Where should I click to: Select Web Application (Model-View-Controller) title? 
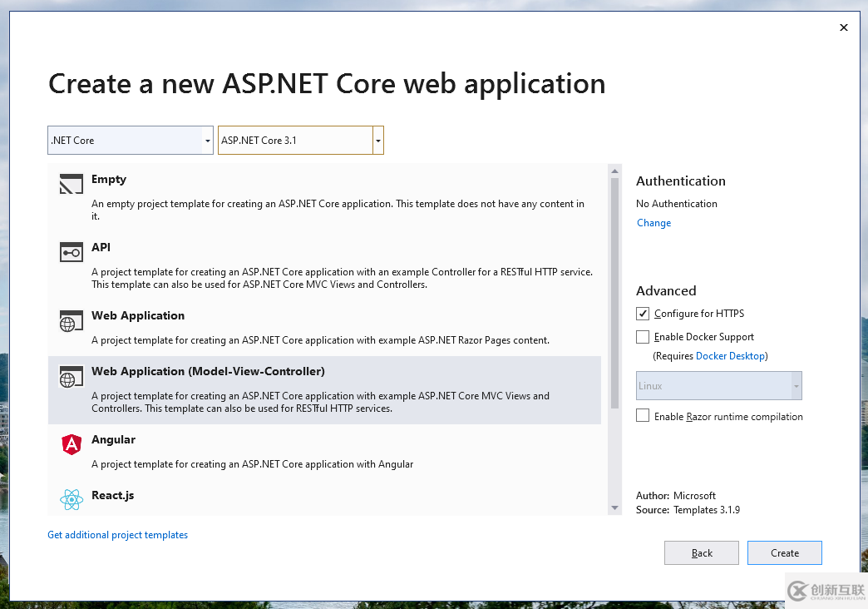pos(208,371)
